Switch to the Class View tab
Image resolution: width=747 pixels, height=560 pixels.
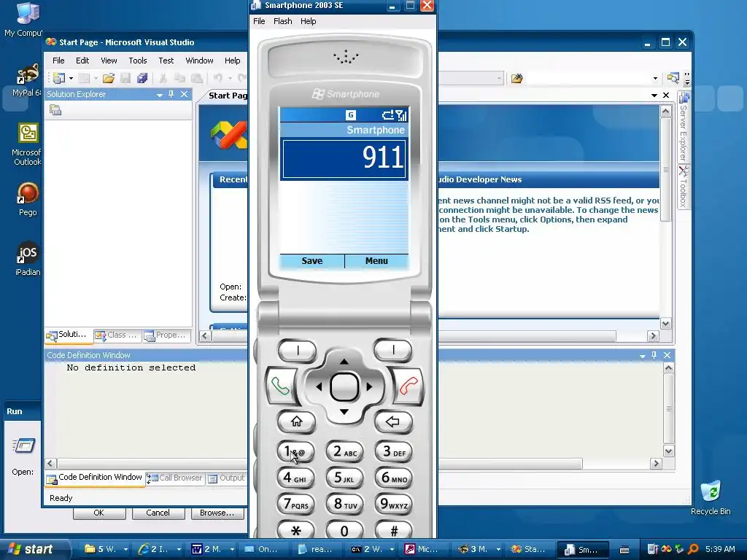[x=116, y=335]
